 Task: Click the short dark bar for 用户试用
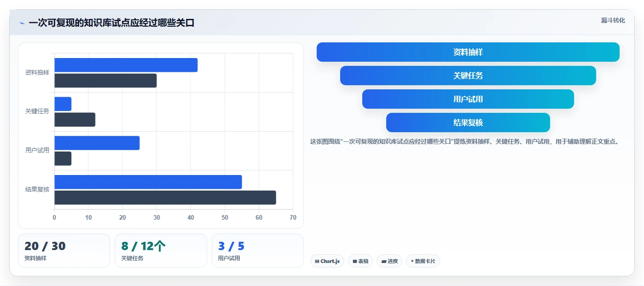(x=63, y=158)
